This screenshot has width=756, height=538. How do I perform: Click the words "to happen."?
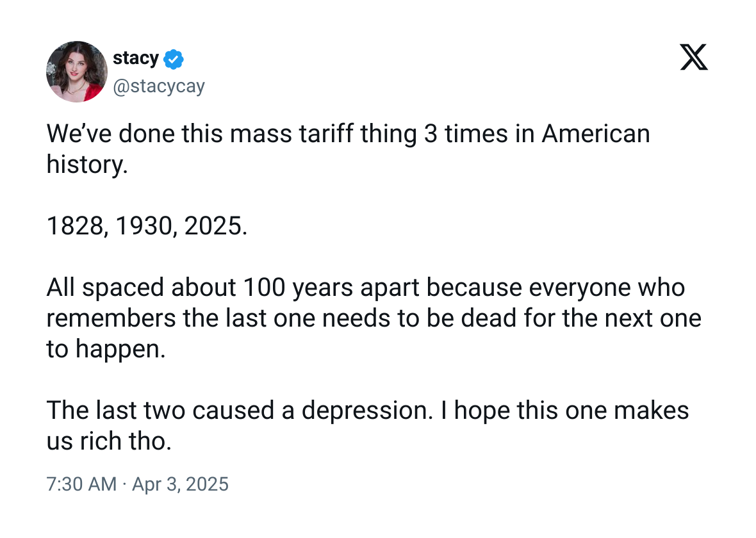click(x=106, y=349)
